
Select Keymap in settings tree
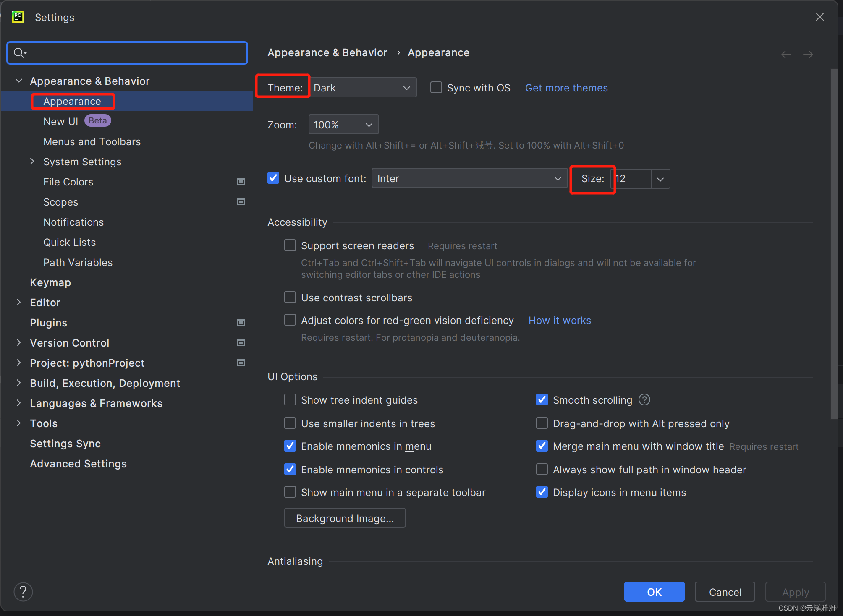pyautogui.click(x=50, y=282)
